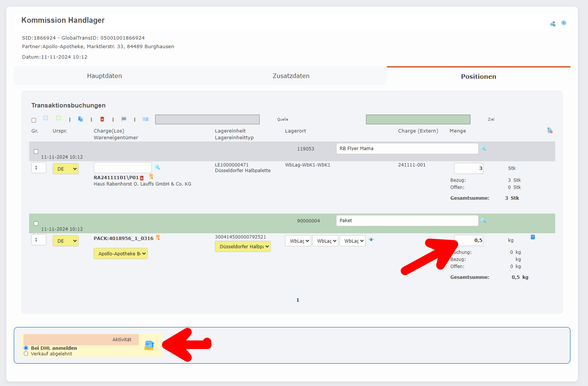Click the grey Quelle source bar

coord(207,119)
